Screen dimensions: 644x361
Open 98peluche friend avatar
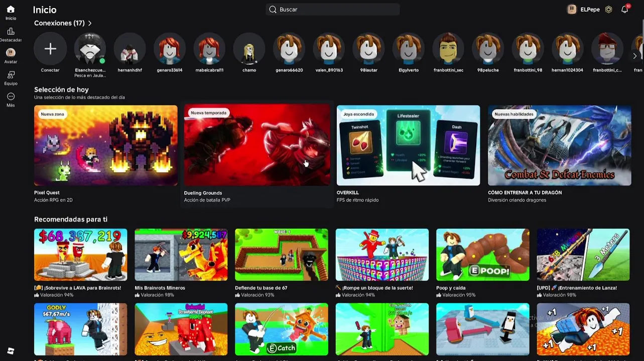(x=488, y=49)
